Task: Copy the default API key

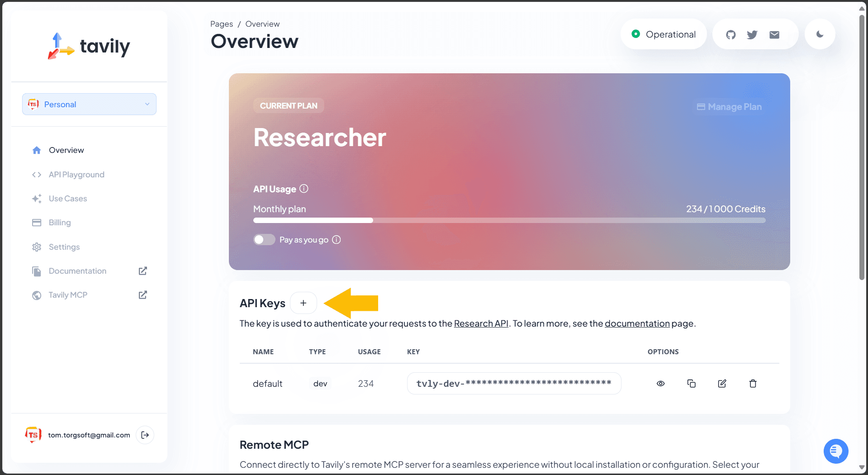Action: 691,384
